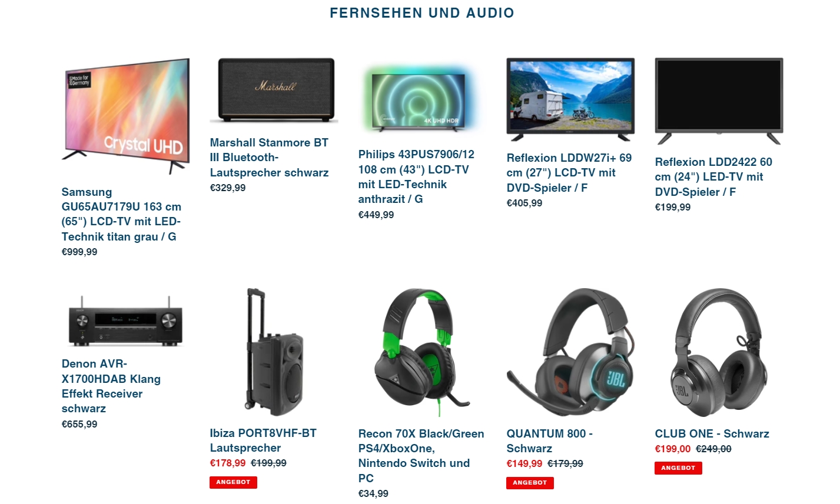Screen dimensions: 840x504
Task: Select the Ibiza trolley speaker image
Action: 274,352
